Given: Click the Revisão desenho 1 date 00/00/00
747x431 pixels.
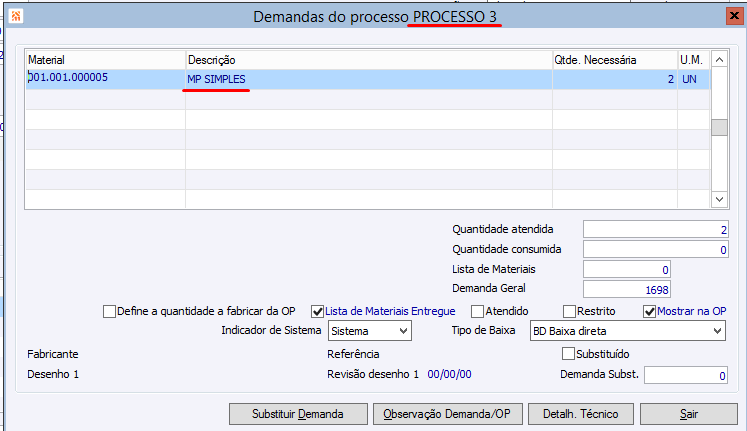Looking at the screenshot, I should (449, 374).
